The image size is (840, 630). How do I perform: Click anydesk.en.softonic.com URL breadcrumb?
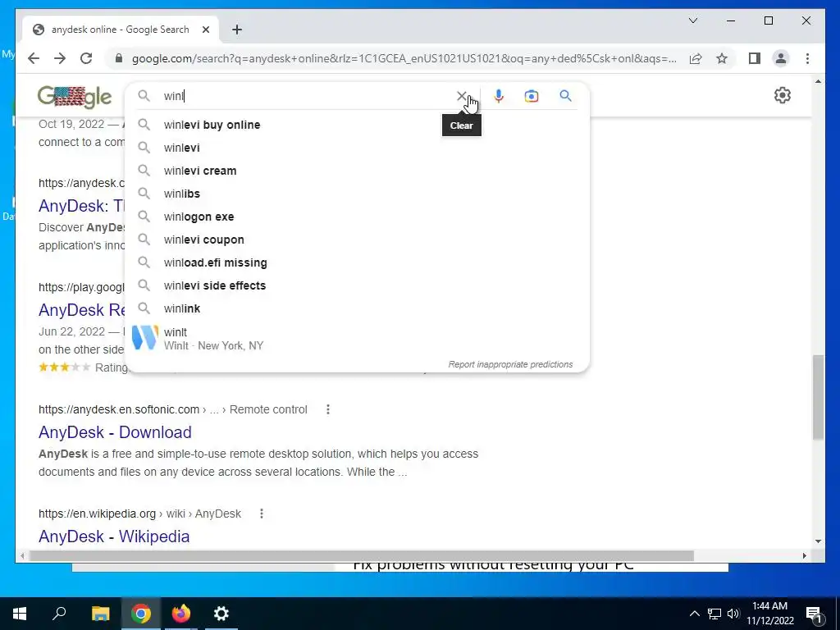(x=172, y=409)
